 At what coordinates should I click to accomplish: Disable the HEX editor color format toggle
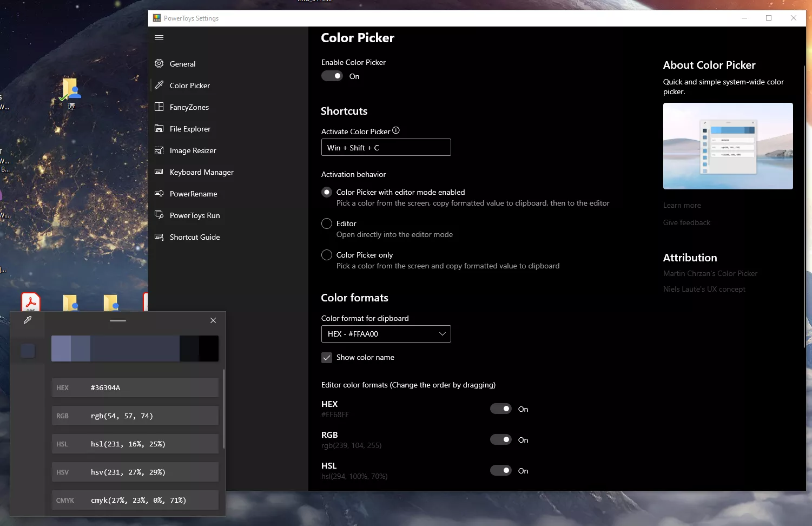[501, 409]
